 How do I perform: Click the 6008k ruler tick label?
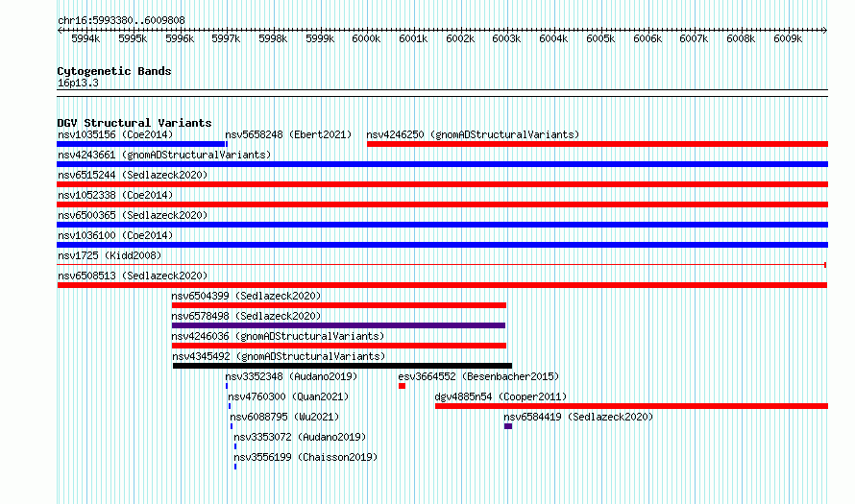click(741, 39)
